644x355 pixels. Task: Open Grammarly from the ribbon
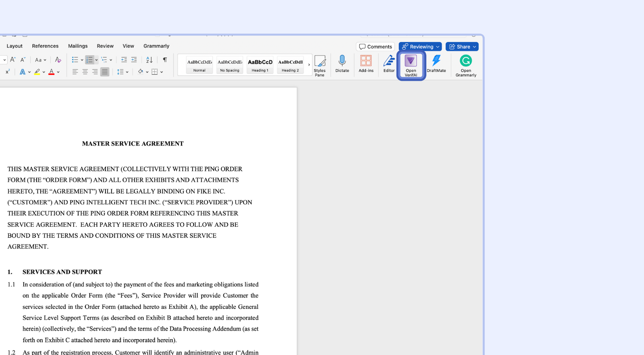(466, 65)
